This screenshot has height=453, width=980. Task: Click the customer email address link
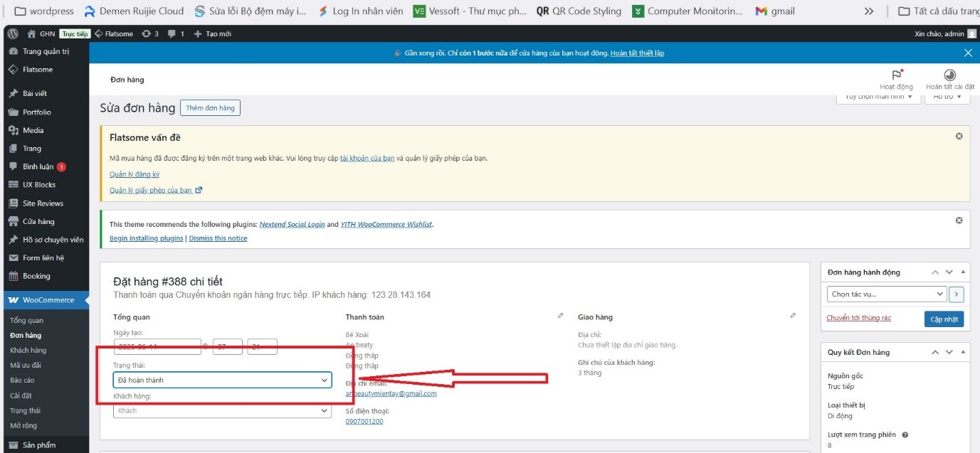click(391, 393)
